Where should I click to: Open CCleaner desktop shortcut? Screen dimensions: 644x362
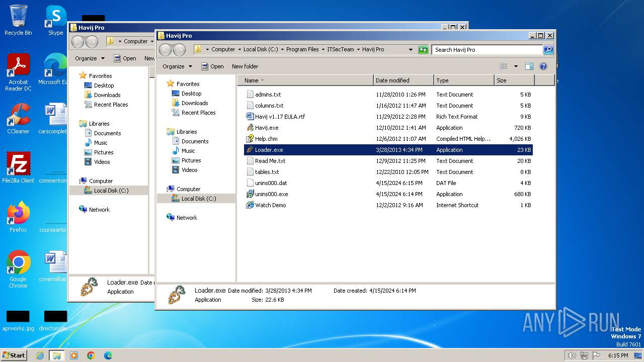click(18, 119)
